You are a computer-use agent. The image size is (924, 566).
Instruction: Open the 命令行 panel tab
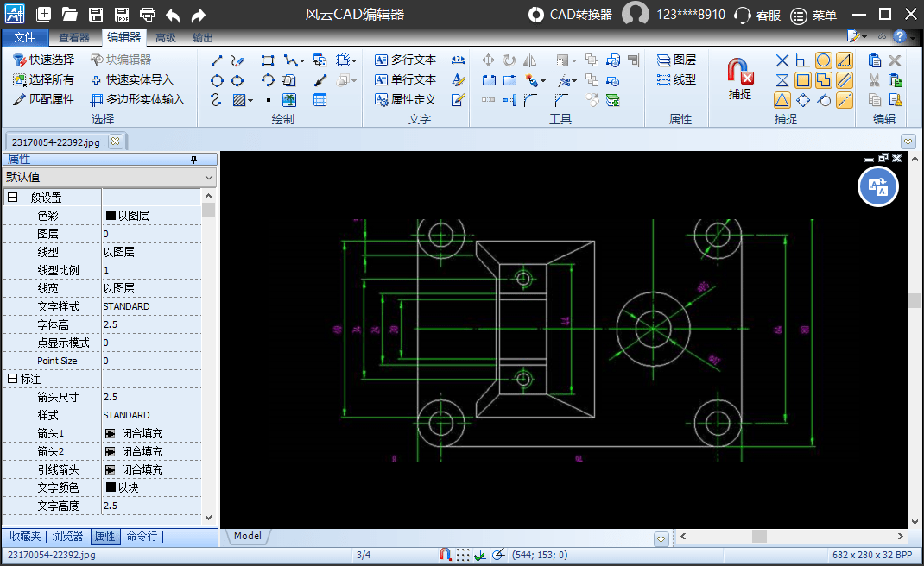tap(142, 537)
